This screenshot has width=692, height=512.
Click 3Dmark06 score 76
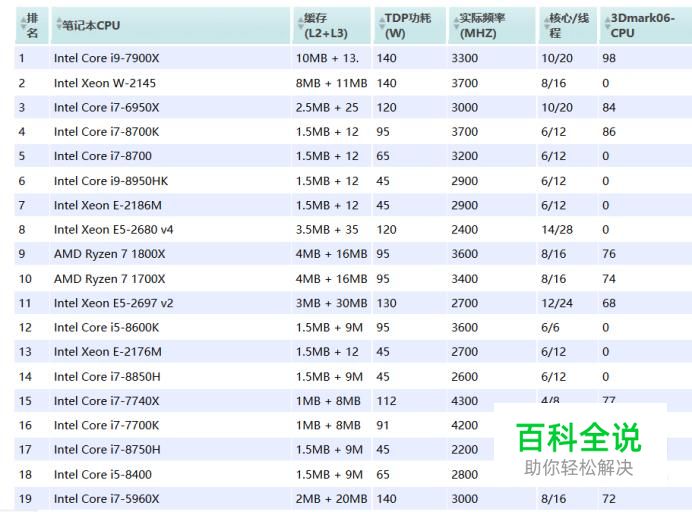[x=609, y=254]
